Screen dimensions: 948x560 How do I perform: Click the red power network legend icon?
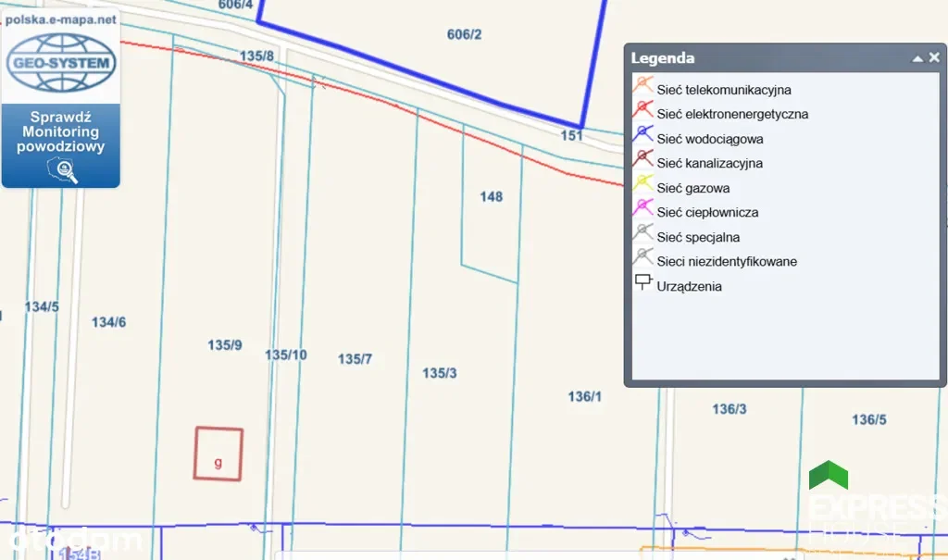pos(642,111)
